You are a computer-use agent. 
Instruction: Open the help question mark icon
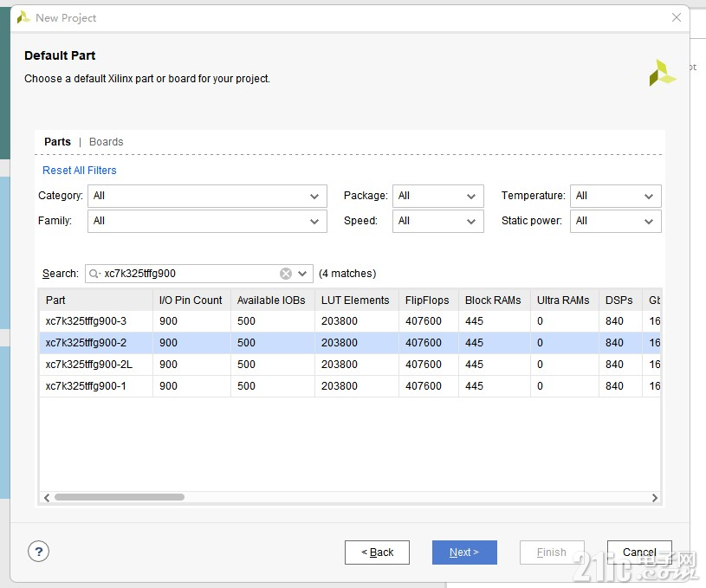(x=39, y=552)
